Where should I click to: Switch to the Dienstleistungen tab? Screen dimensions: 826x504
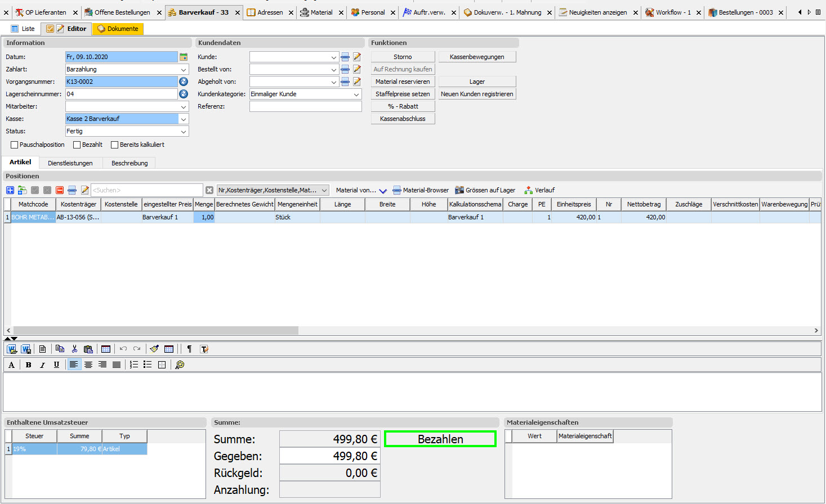click(70, 163)
